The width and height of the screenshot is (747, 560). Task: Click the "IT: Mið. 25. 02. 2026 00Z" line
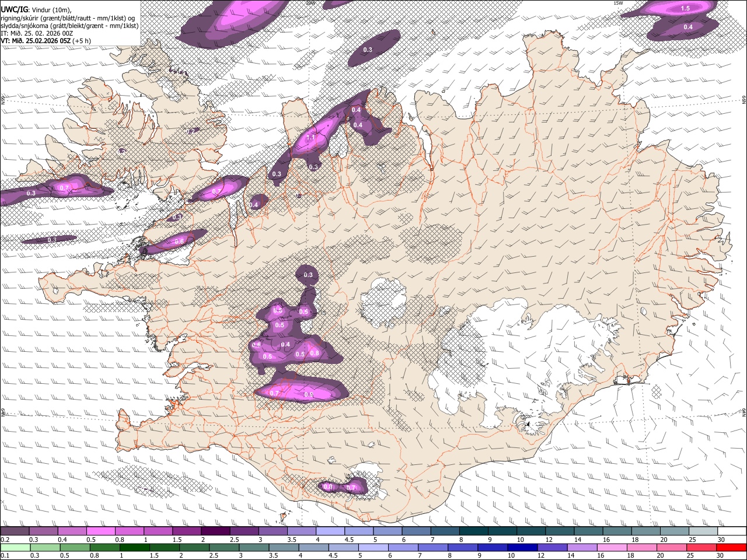37,33
